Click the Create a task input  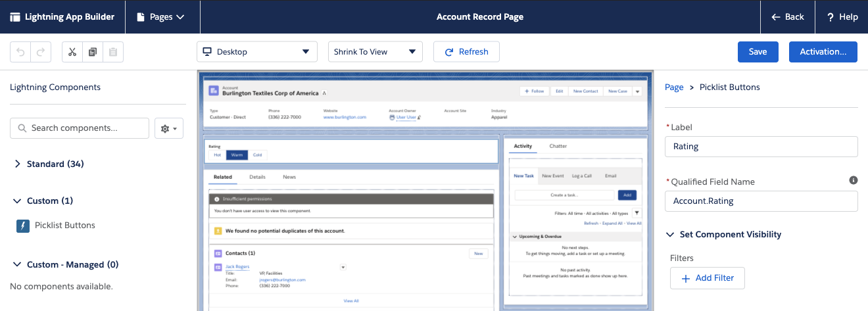(x=564, y=195)
